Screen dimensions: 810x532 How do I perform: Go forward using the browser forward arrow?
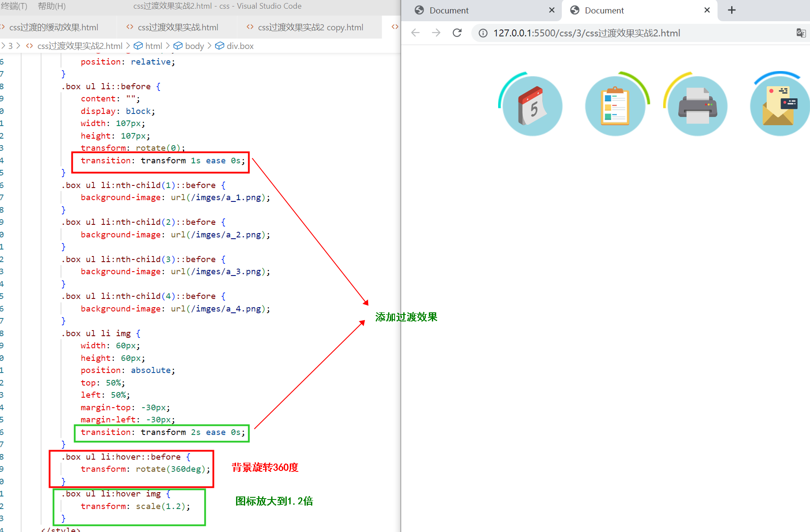click(x=436, y=33)
